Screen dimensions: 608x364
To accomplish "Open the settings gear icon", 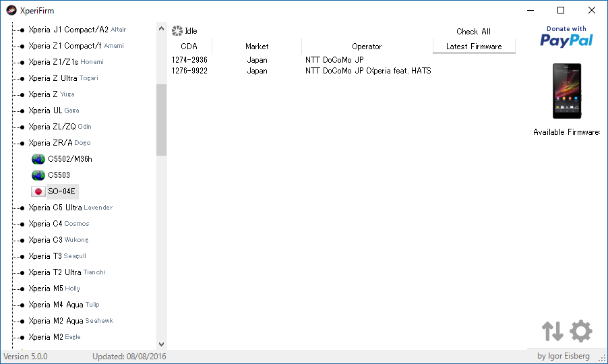I will 580,331.
